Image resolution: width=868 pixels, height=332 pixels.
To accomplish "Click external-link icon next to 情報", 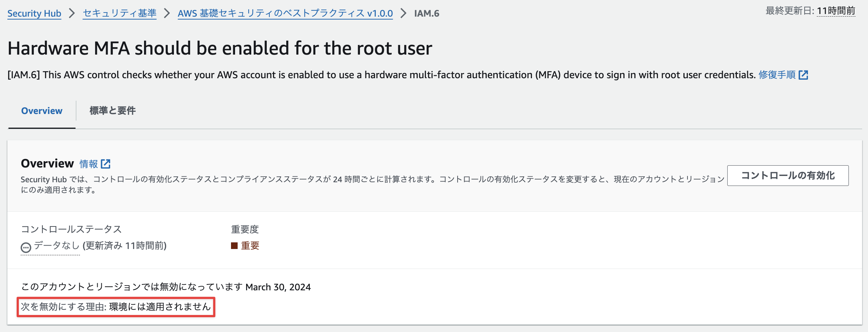I will 106,163.
